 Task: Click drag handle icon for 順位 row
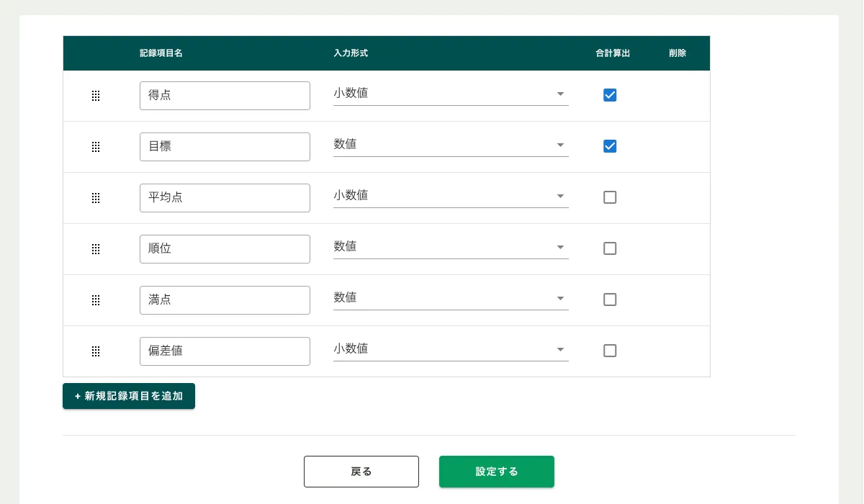[x=96, y=249]
